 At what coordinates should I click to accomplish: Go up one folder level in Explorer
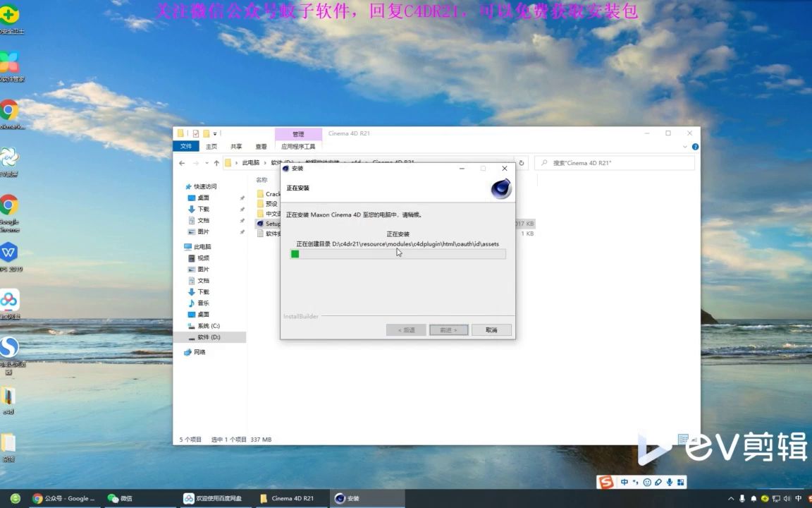[x=216, y=163]
